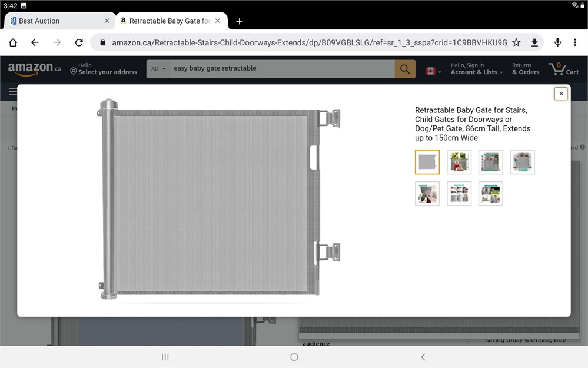Open Chrome home page
588x368 pixels.
point(13,42)
